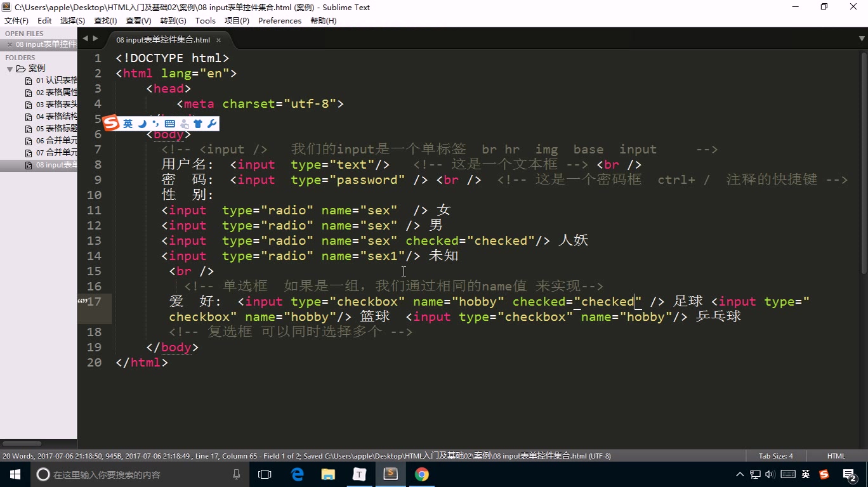
Task: Click Tab Size: 4 in the status bar
Action: [x=775, y=455]
